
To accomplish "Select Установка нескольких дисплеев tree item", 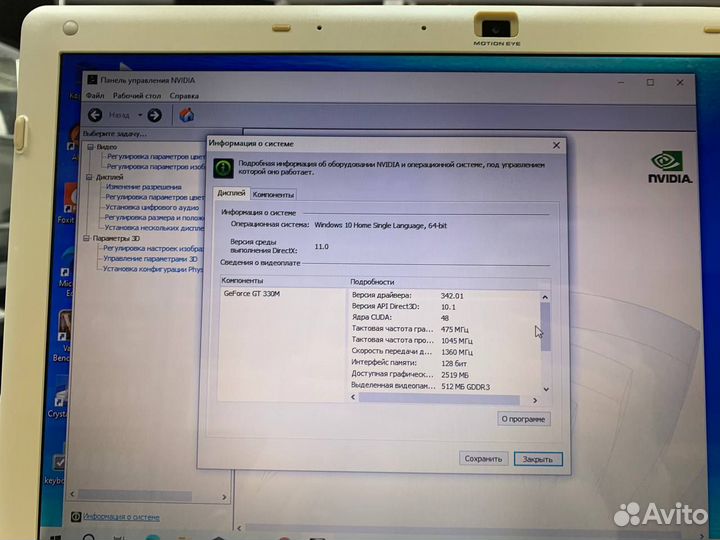I will (154, 227).
